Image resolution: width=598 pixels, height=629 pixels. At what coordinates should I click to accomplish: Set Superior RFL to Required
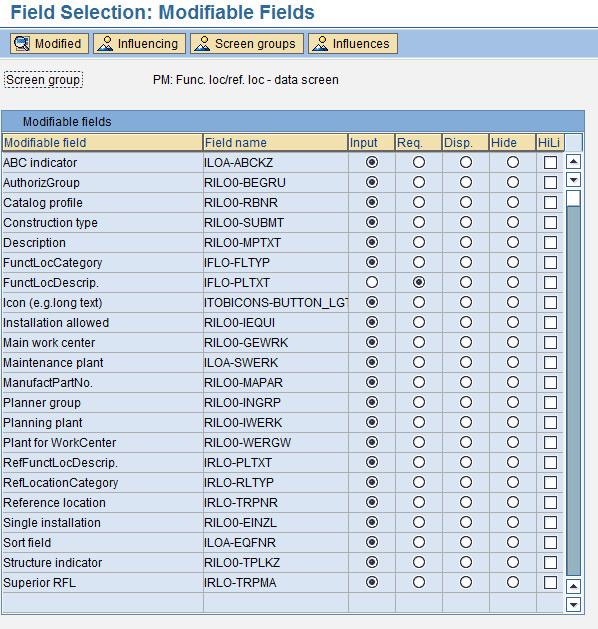click(419, 582)
